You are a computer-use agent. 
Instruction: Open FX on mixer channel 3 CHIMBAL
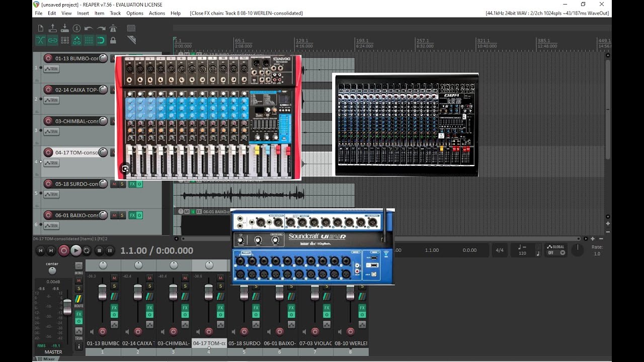(185, 308)
